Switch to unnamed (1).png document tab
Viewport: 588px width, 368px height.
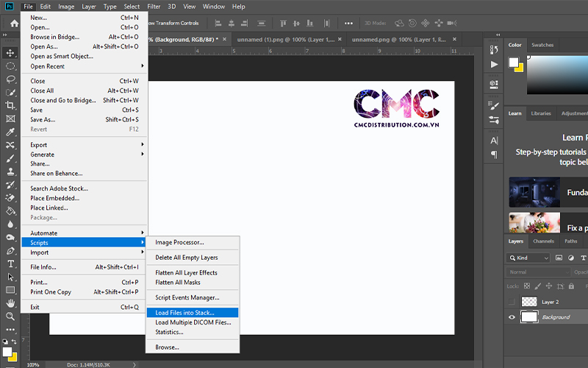[285, 40]
